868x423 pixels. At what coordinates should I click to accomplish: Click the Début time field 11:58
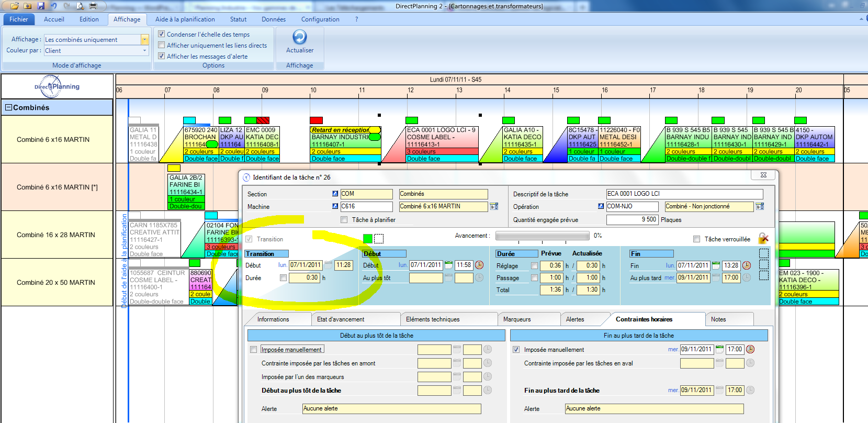464,265
